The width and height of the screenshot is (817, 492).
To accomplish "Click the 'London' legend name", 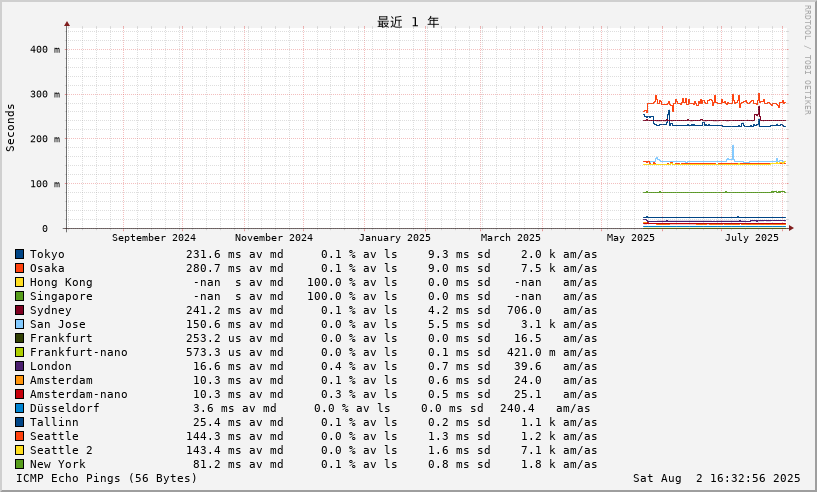I will pyautogui.click(x=51, y=366).
